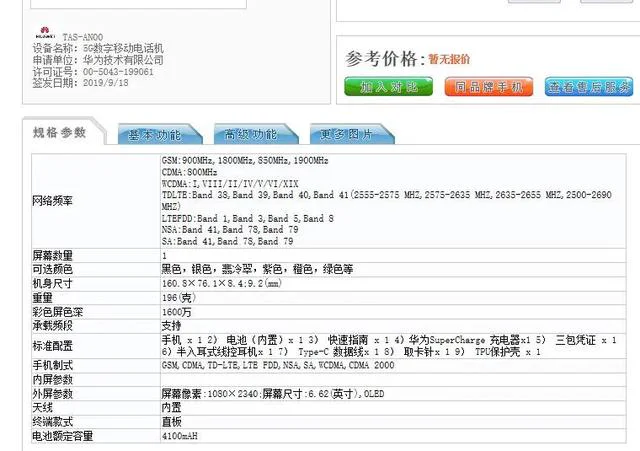Click the CDMA:800MHz line

pyautogui.click(x=189, y=172)
